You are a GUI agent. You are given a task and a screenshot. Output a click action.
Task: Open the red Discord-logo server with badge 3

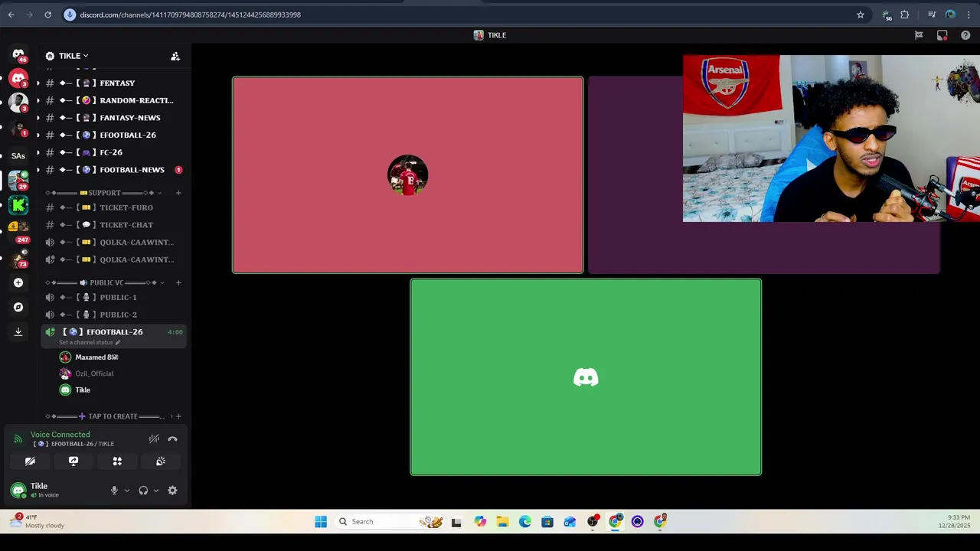coord(18,79)
